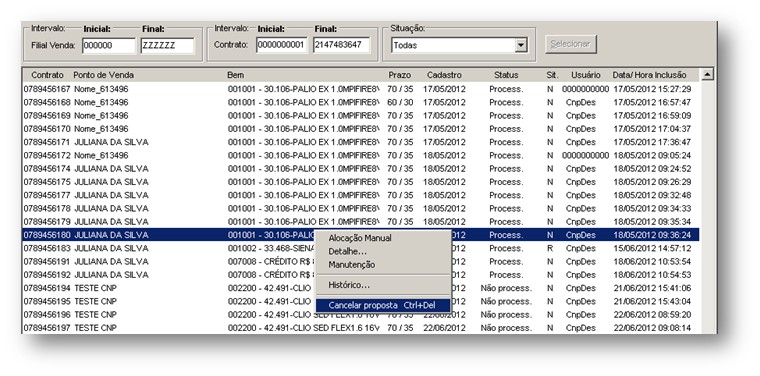Open Histórico... in context menu
Viewport: 760px width, 376px height.
tap(349, 285)
